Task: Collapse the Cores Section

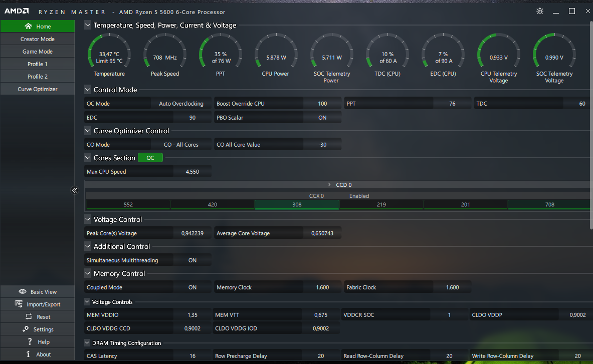Action: coord(88,157)
